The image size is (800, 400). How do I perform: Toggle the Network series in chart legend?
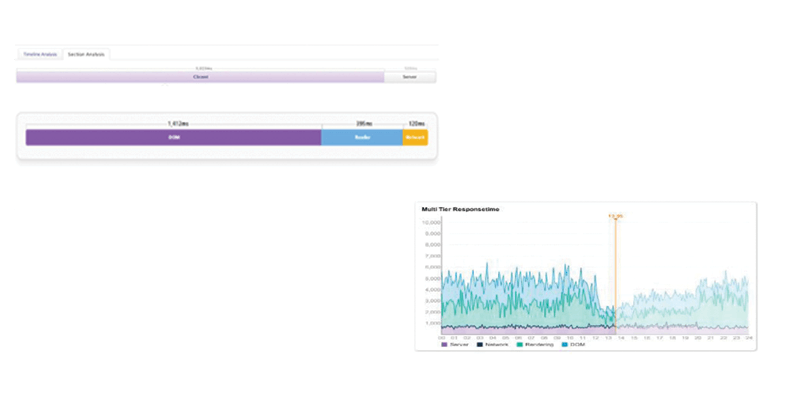(x=493, y=345)
